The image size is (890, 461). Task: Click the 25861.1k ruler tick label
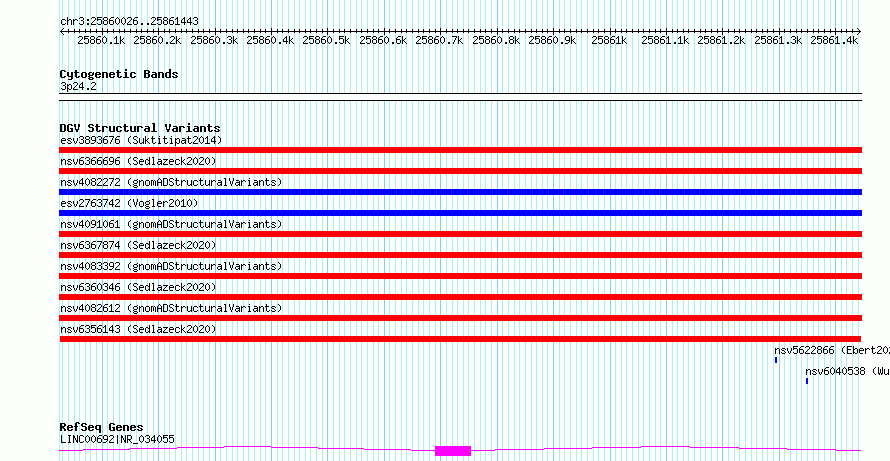(x=665, y=40)
